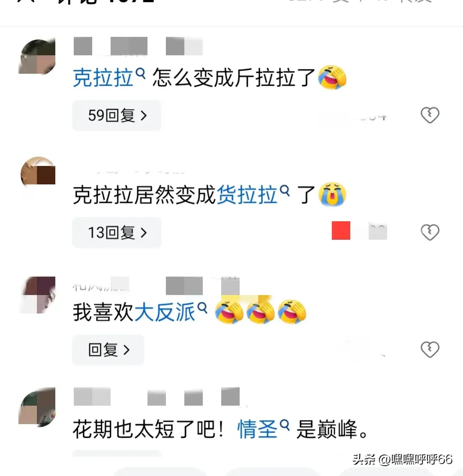Screen dimensions: 463x476
Task: Tap broken heart on 我喜欢大反派 comment
Action: tap(430, 349)
